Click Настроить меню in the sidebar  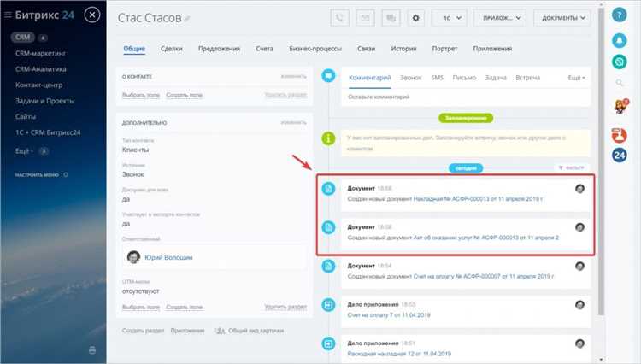[38, 175]
